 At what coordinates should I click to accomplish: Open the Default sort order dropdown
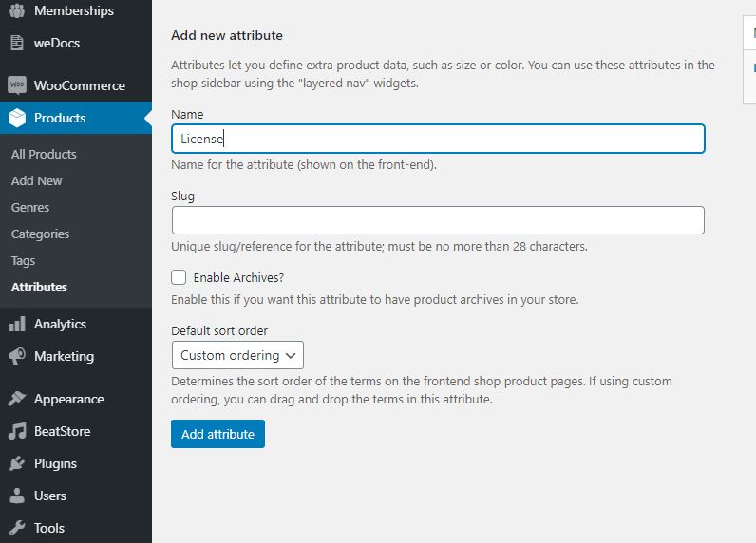pos(237,355)
